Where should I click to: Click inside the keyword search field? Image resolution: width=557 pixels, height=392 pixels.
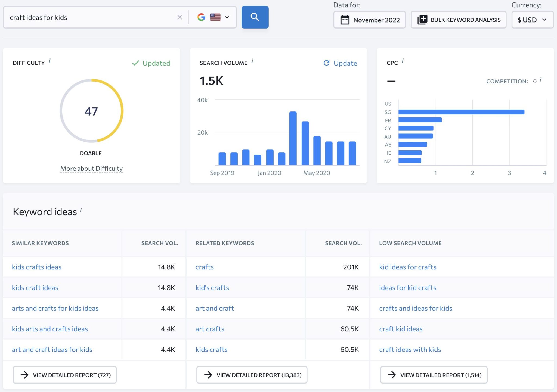[x=82, y=17]
